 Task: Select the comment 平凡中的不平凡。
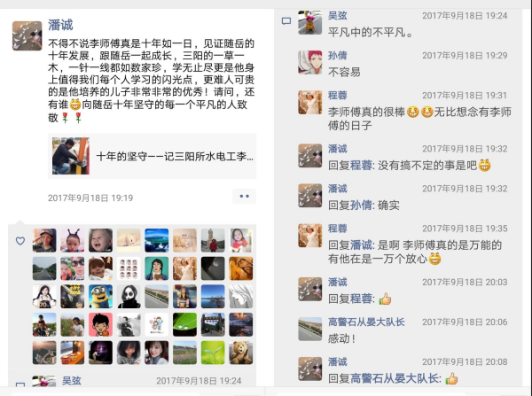371,33
